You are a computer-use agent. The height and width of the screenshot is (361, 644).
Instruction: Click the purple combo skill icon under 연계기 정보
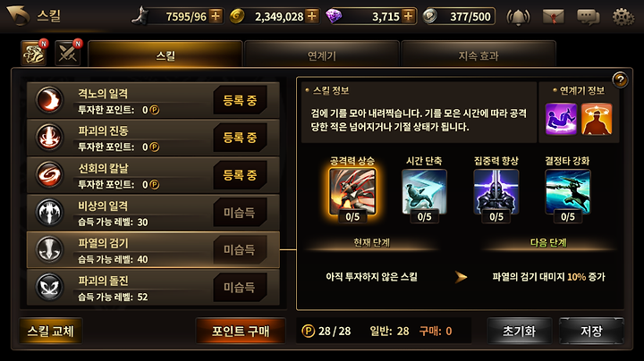[561, 119]
